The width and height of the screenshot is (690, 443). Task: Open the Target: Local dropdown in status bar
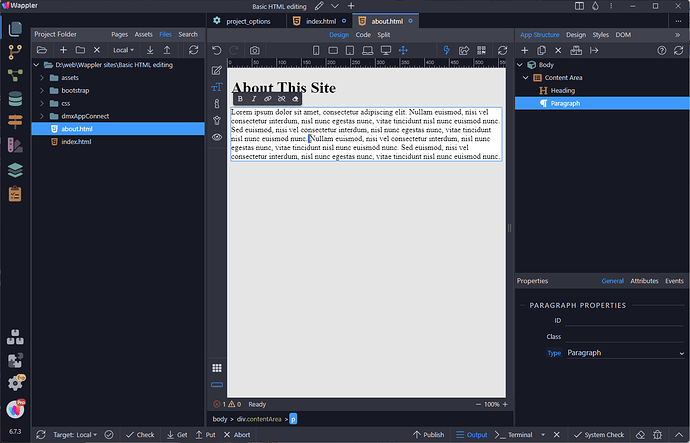tap(75, 435)
